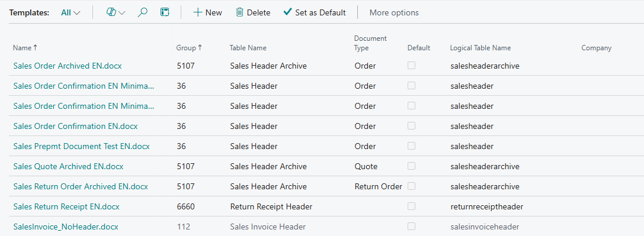Click the search magnifier icon
The height and width of the screenshot is (236, 644).
143,12
